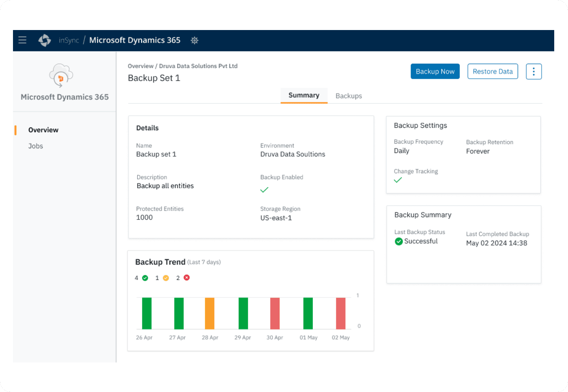Click the Druva inSync logo icon
This screenshot has width=568, height=392.
point(45,40)
